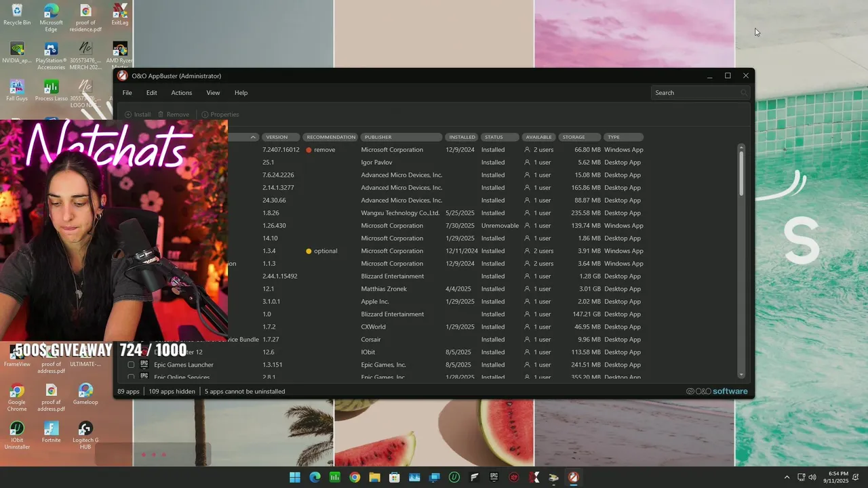Open the Edit menu
The image size is (868, 488).
point(151,93)
